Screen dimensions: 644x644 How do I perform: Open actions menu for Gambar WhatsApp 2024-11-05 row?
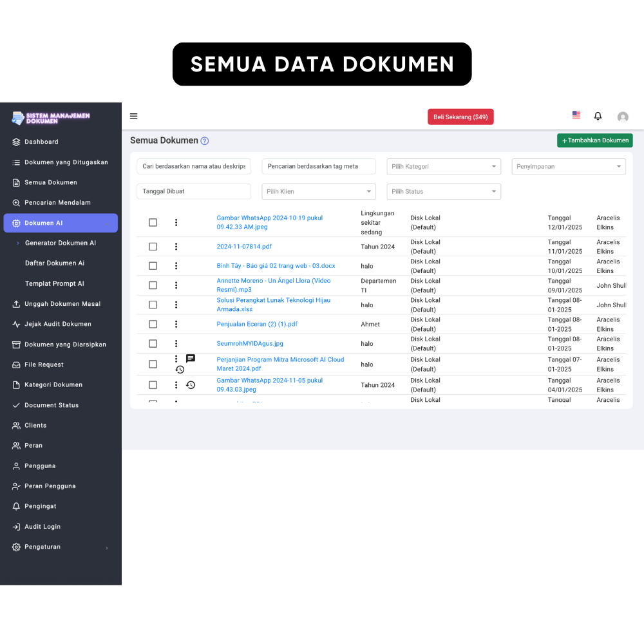176,385
